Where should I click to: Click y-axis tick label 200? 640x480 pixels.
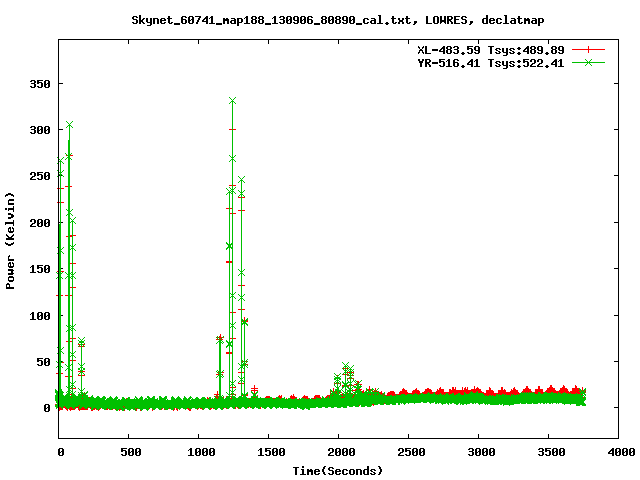(40, 223)
